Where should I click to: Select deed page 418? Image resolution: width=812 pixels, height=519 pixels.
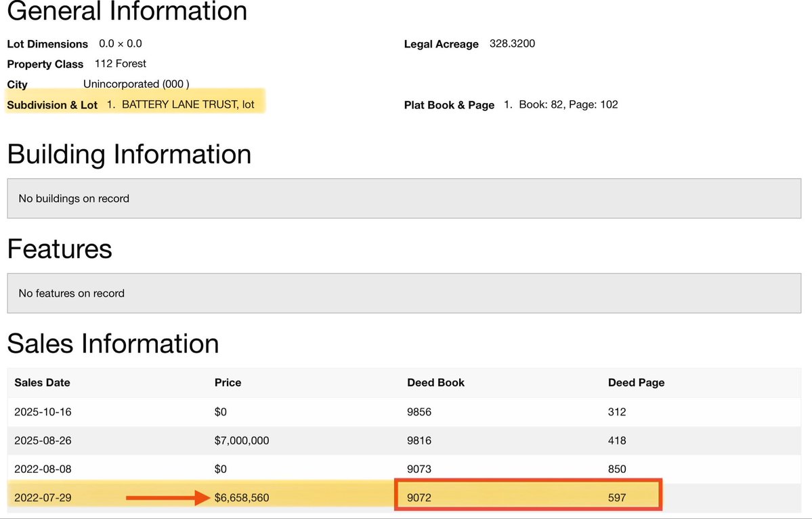pos(617,440)
